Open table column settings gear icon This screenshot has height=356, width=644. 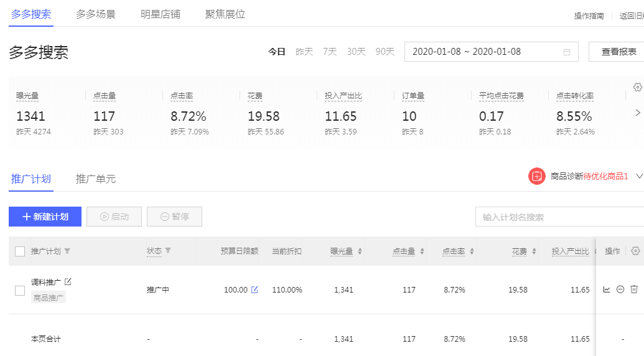pyautogui.click(x=635, y=251)
